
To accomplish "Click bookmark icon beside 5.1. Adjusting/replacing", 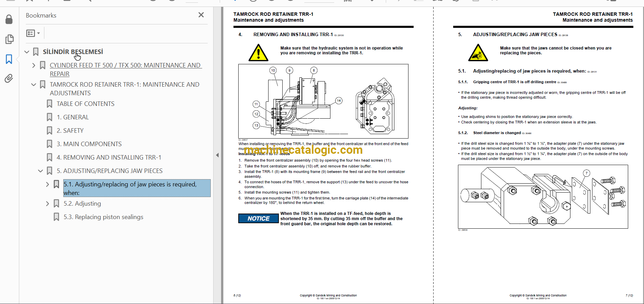I will tap(56, 184).
